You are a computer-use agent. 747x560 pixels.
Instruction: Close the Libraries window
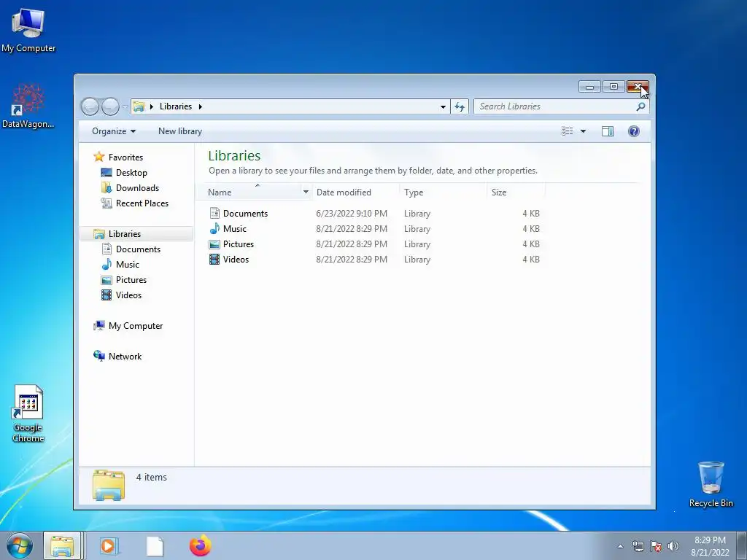click(x=638, y=87)
